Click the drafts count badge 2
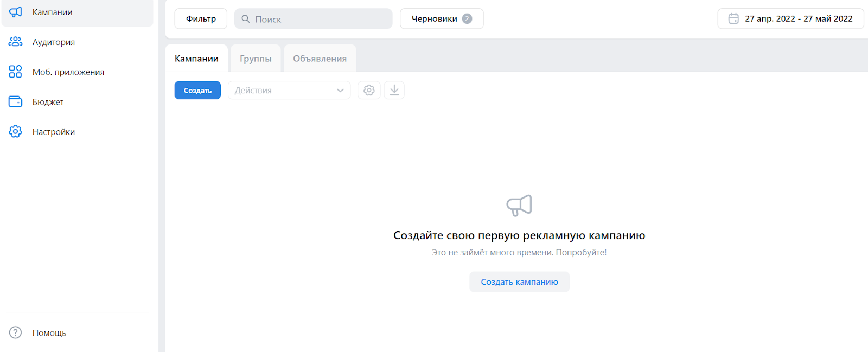Viewport: 868px width, 352px height. pos(467,18)
